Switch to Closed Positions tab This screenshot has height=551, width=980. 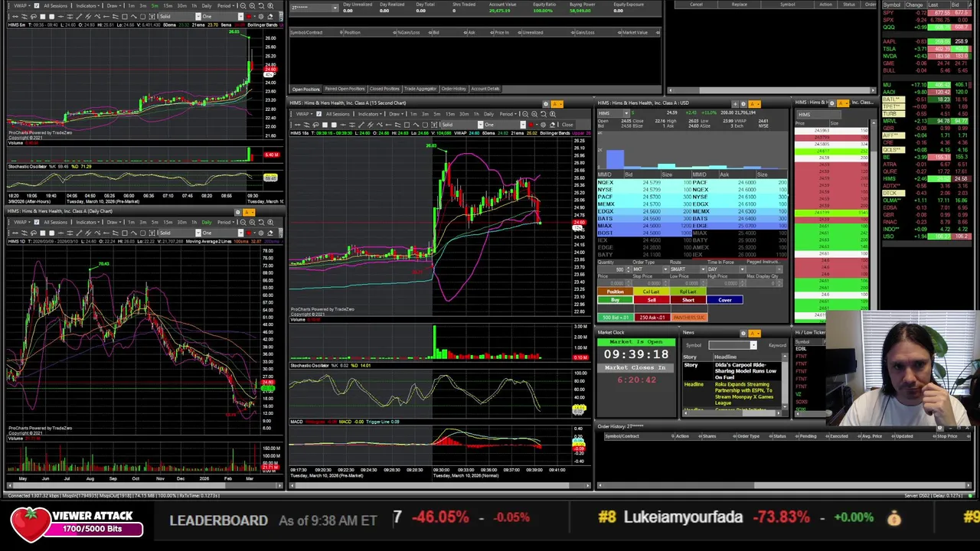coord(384,89)
